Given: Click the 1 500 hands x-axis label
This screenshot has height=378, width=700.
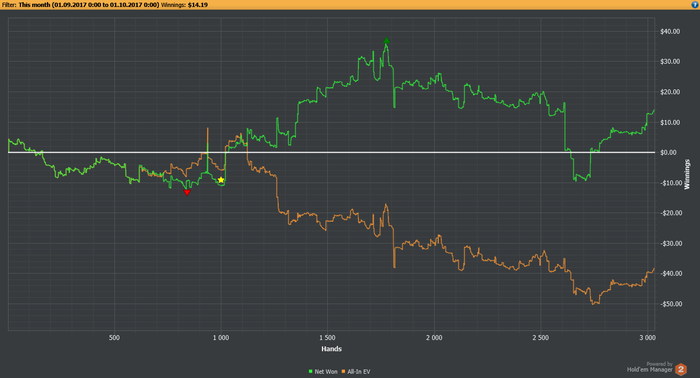Looking at the screenshot, I should pyautogui.click(x=327, y=338).
